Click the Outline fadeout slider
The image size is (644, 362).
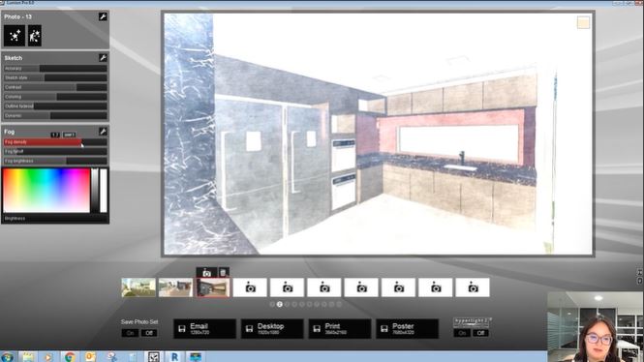[55, 106]
